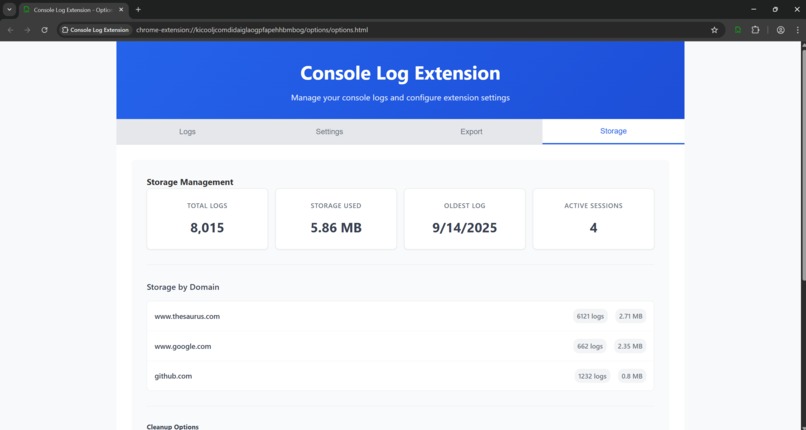Image resolution: width=806 pixels, height=430 pixels.
Task: Open the Extensions puzzle icon menu
Action: click(755, 30)
